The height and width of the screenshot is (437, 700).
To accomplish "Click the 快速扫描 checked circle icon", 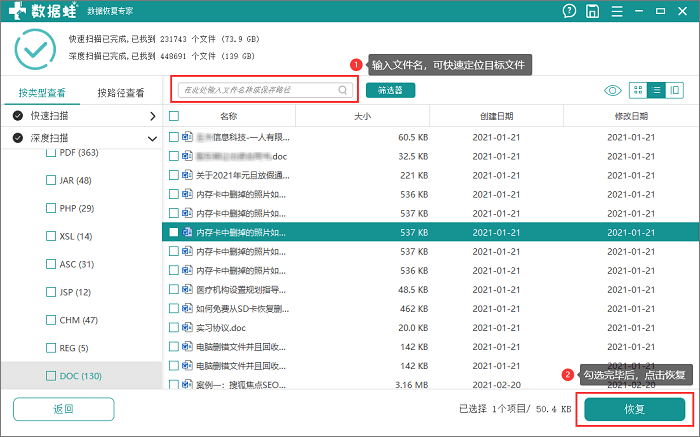I will pos(18,116).
